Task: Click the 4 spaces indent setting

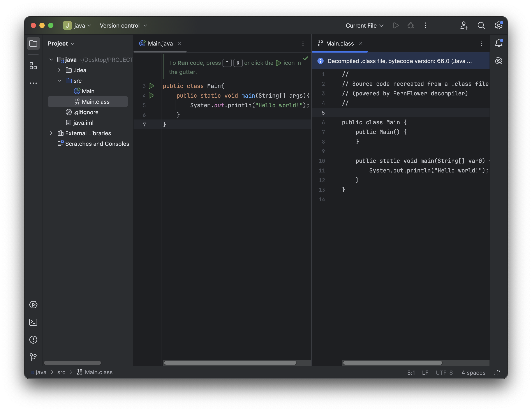Action: coord(473,372)
